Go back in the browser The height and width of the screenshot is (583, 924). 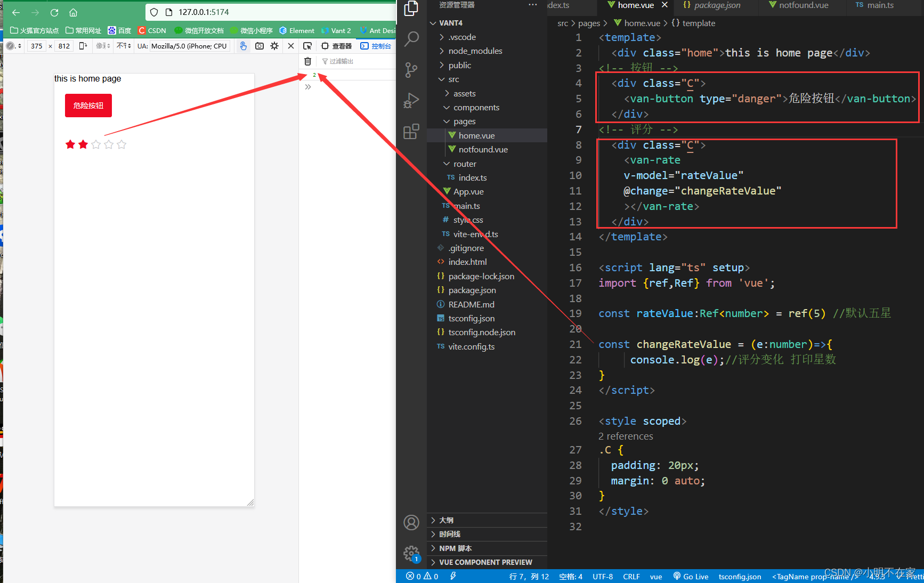(16, 12)
